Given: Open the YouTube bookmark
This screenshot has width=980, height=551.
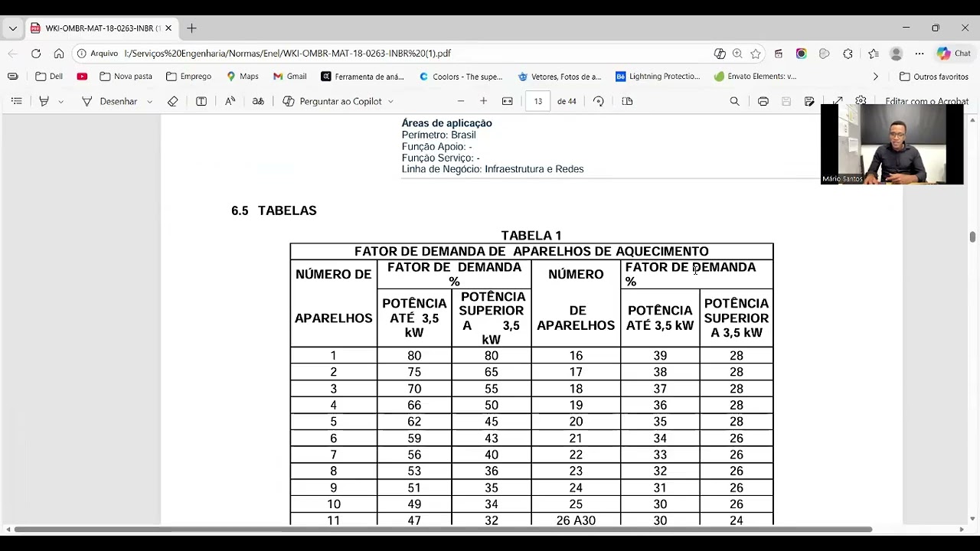Looking at the screenshot, I should [x=82, y=77].
